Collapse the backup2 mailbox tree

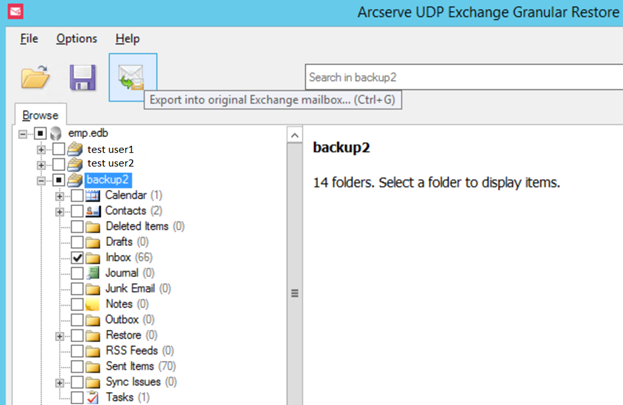click(41, 181)
